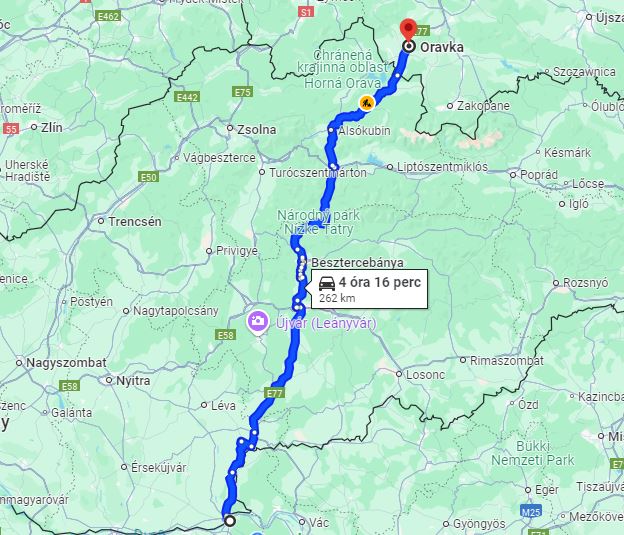624x535 pixels.
Task: Open the 4 óra 16 perc route info box
Action: tap(369, 289)
